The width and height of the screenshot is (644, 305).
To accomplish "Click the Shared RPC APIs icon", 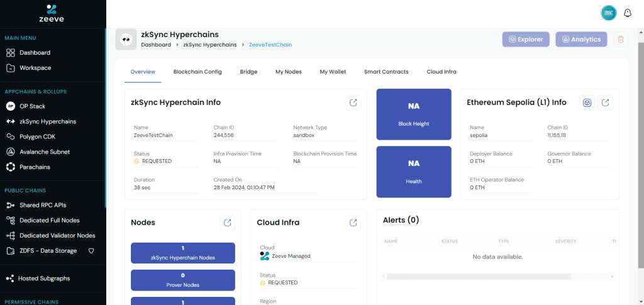I will [11, 205].
